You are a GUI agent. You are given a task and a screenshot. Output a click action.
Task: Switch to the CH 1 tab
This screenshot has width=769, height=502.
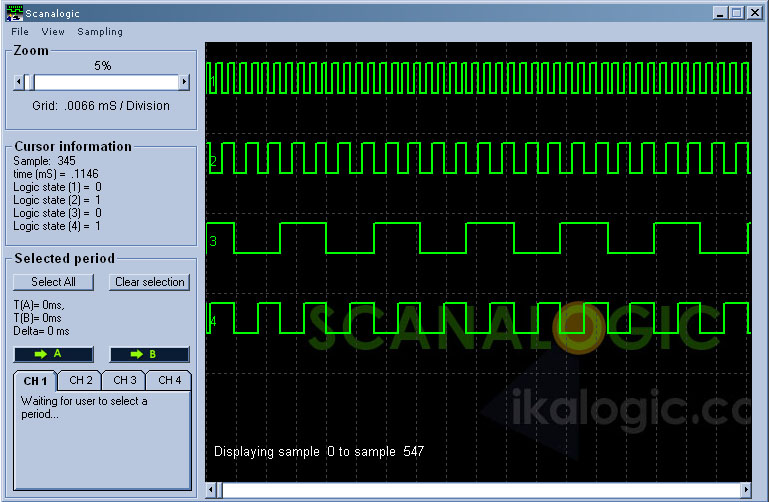coord(35,381)
